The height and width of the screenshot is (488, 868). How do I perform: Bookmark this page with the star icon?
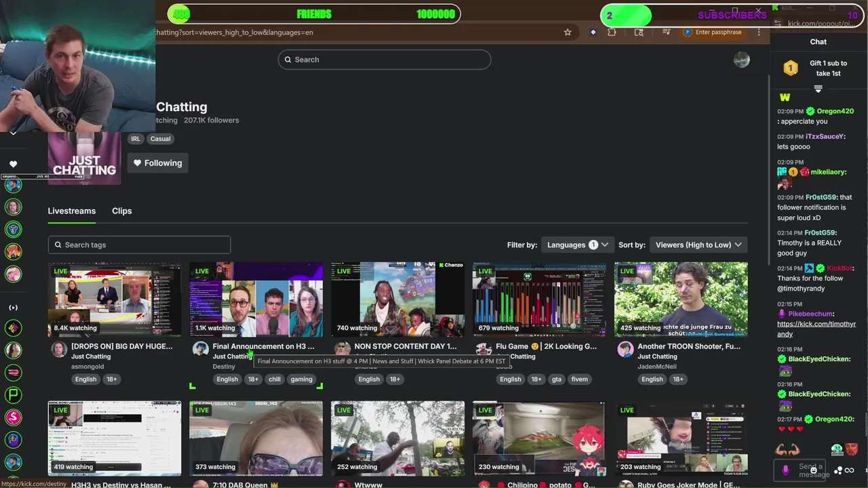(568, 32)
